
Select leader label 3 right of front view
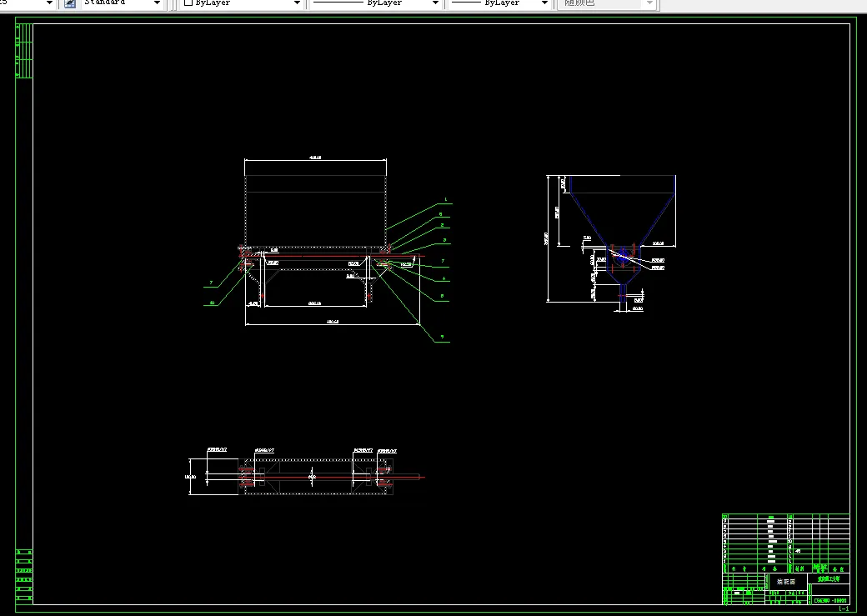(x=444, y=241)
